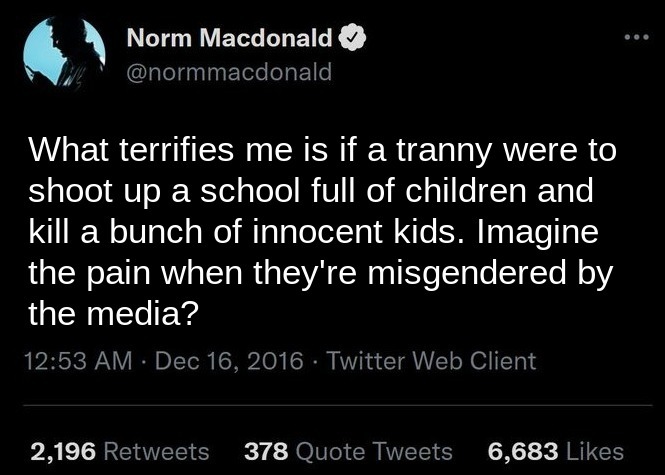View the Quote Tweets label list
The height and width of the screenshot is (475, 665).
[372, 451]
